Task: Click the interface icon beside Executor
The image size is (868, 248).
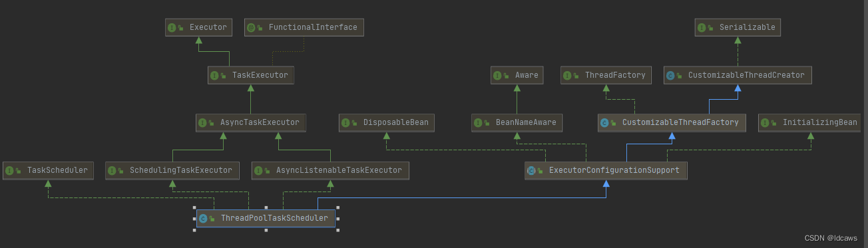Action: tap(172, 28)
